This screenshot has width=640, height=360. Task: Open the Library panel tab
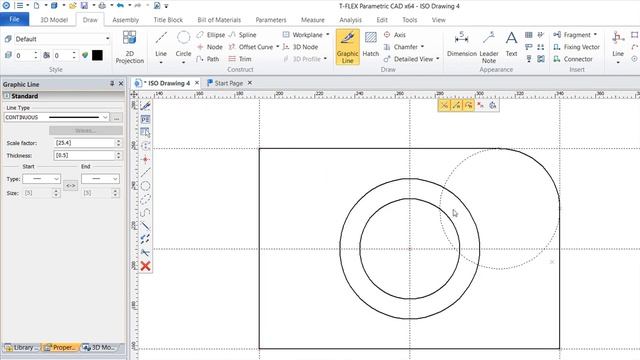click(22, 347)
